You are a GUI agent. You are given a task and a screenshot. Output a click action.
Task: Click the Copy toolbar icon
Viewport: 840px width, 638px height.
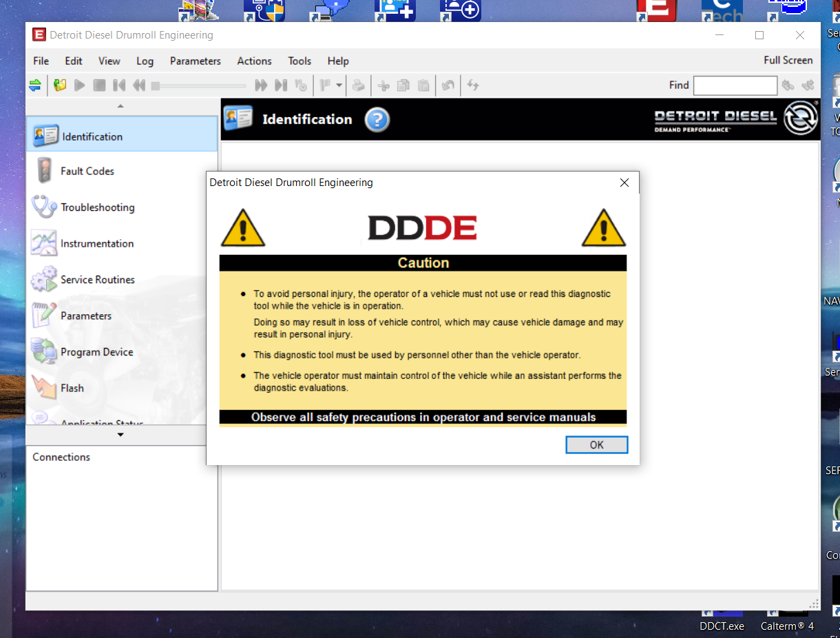(404, 85)
